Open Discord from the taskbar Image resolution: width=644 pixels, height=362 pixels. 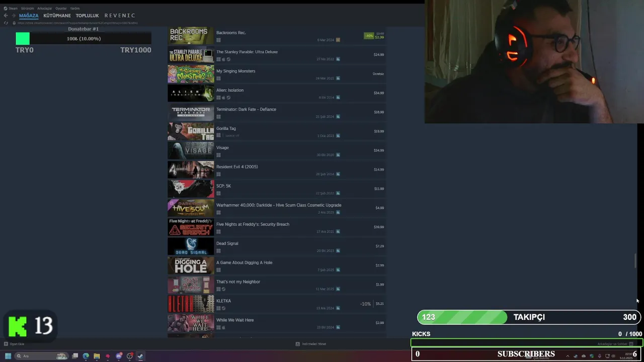[x=119, y=356]
